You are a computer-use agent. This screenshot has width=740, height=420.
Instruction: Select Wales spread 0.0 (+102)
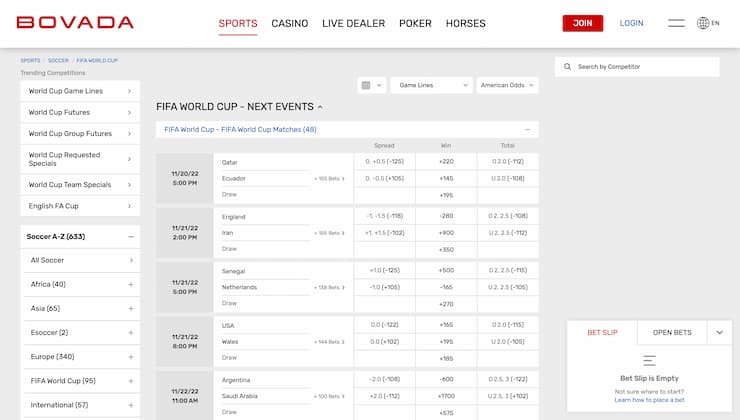(384, 342)
